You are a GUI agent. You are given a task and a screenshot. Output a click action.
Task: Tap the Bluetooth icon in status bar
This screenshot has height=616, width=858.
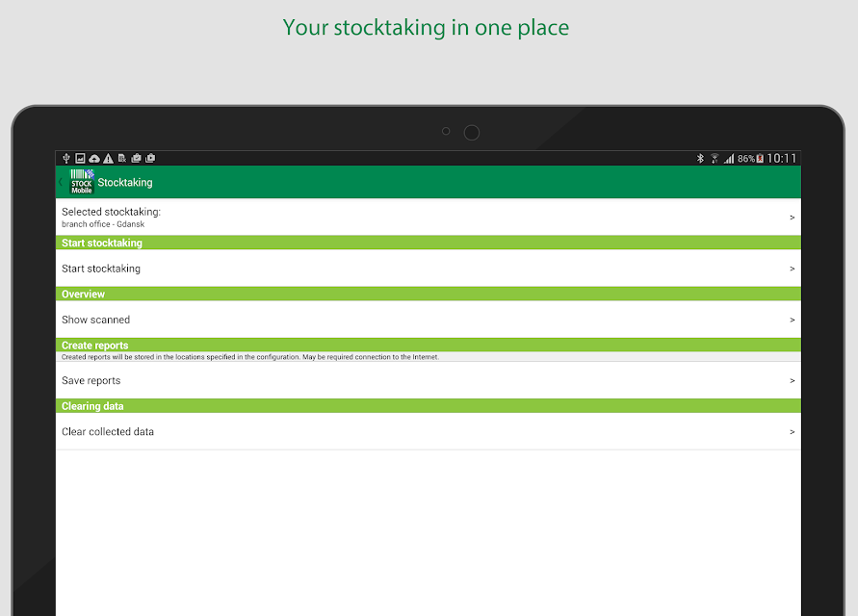click(x=700, y=159)
